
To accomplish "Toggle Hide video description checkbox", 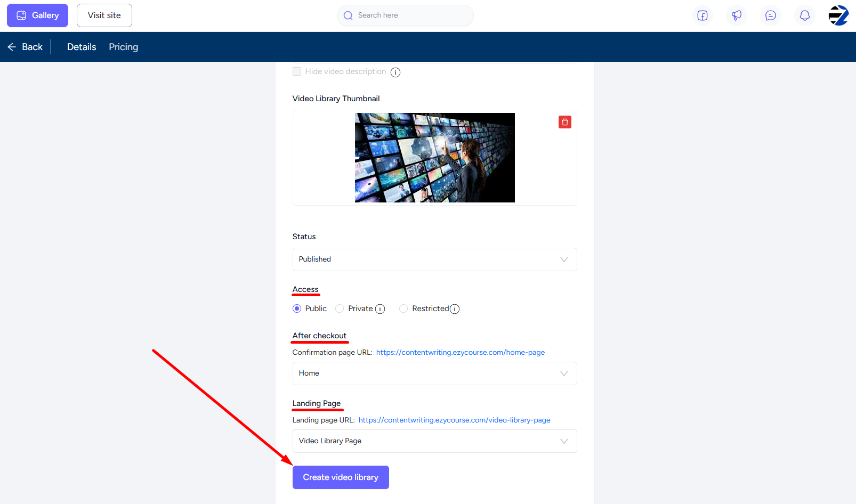I will point(297,71).
